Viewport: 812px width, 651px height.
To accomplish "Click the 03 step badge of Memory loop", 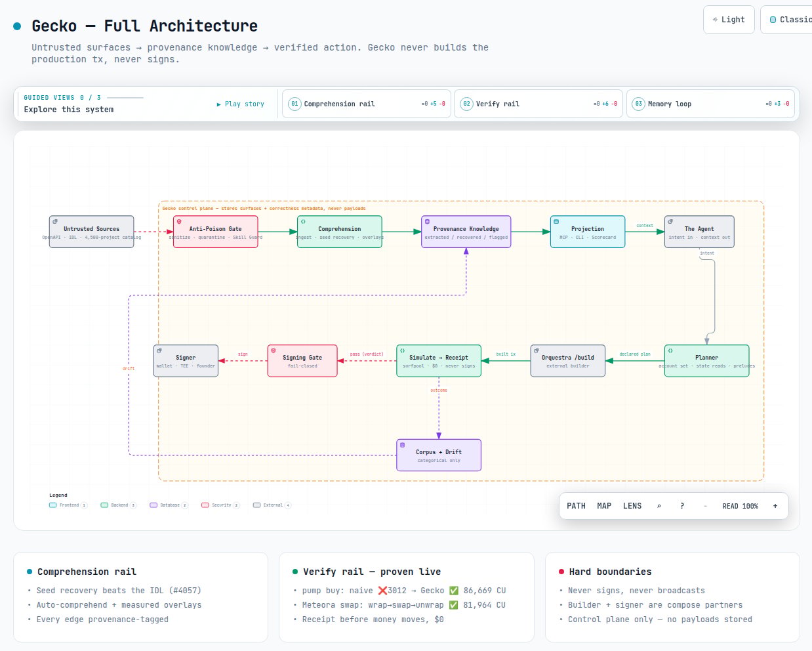I will point(638,104).
